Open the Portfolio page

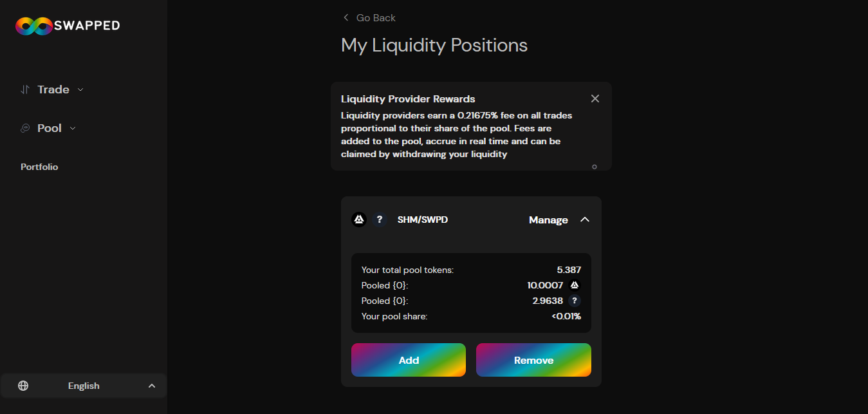(39, 167)
